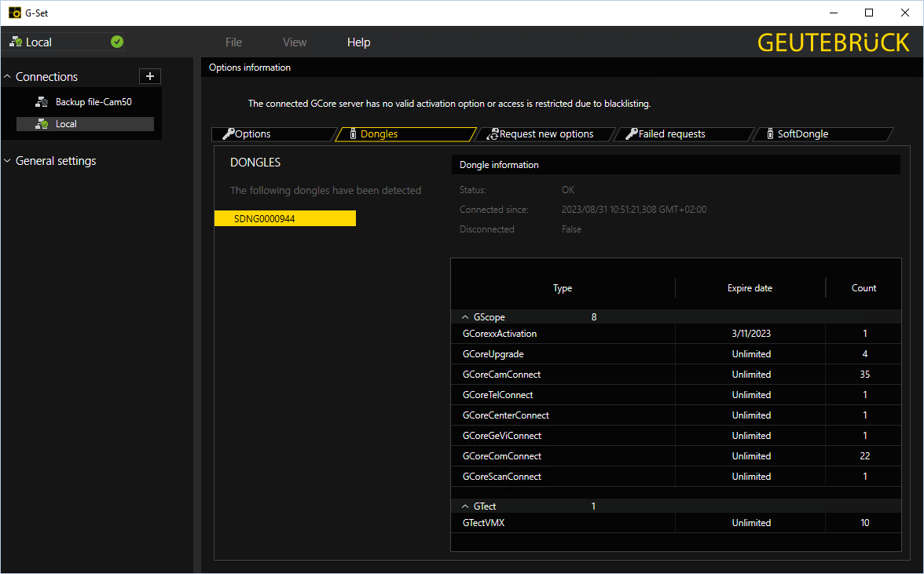
Task: Switch to the Failed requests tab
Action: [672, 134]
